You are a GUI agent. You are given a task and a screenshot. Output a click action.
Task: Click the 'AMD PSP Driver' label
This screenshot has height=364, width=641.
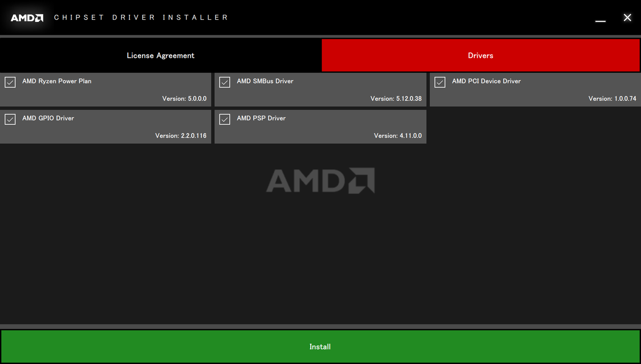point(261,118)
